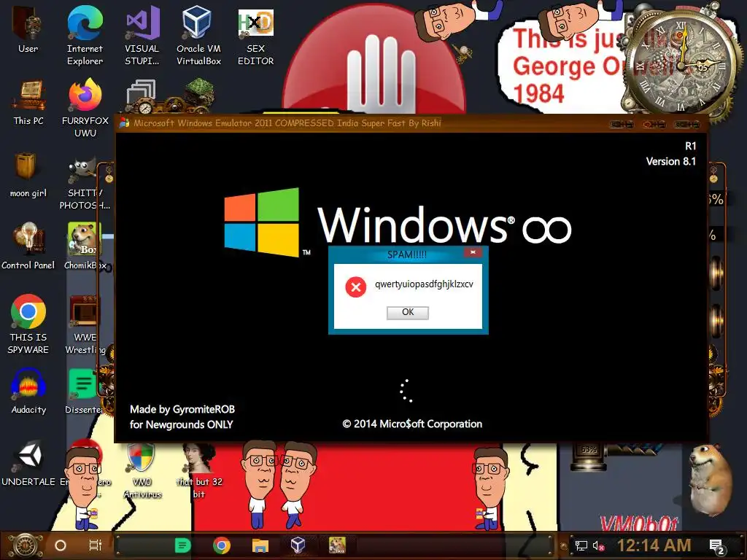Open SHITTY PHOTOSH... GIMP shortcut
This screenshot has height=560, width=747.
[x=85, y=184]
